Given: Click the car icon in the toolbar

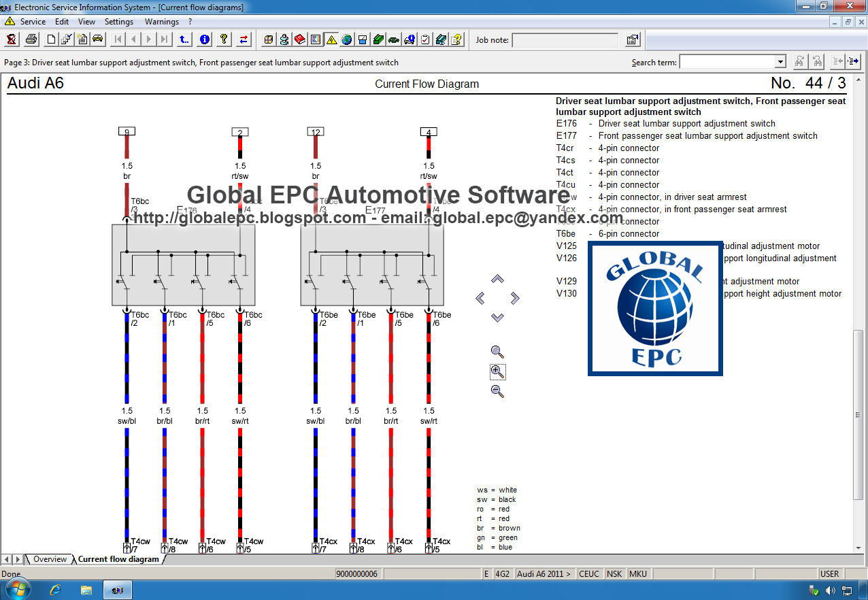Looking at the screenshot, I should (x=97, y=39).
